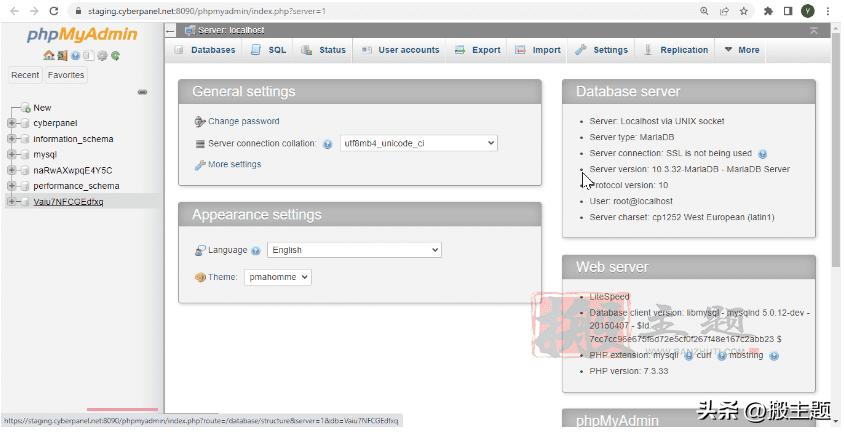Open the Replication tab
This screenshot has width=844, height=434.
coord(676,50)
